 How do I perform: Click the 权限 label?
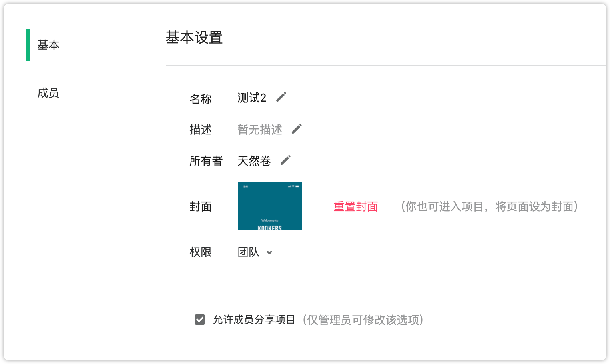pos(201,252)
